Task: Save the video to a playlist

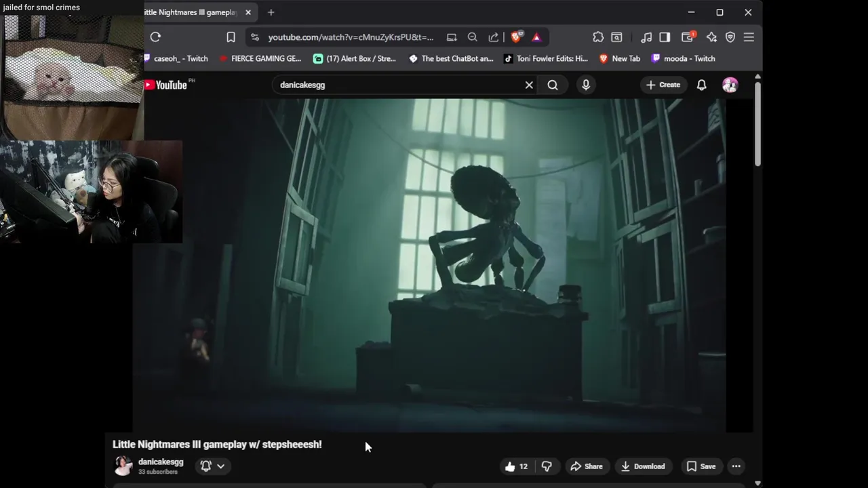Action: pos(701,466)
